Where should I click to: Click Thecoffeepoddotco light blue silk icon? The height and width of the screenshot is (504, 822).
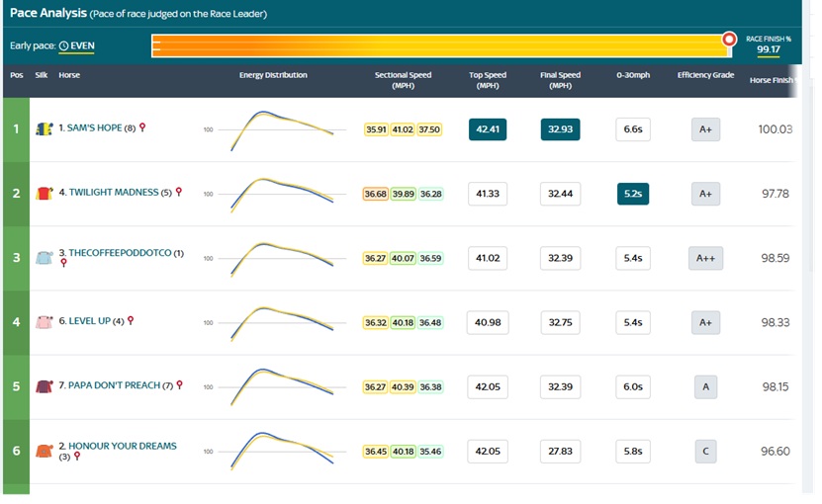pyautogui.click(x=44, y=257)
